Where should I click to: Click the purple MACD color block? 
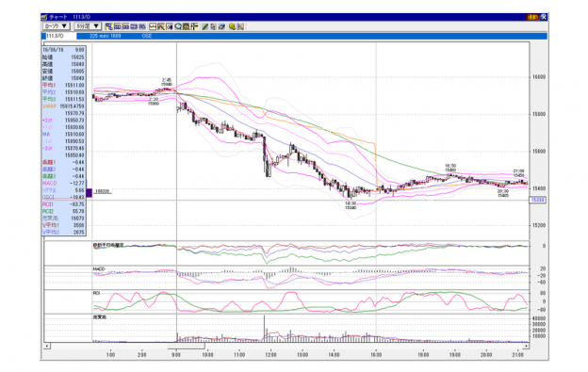coord(89,193)
